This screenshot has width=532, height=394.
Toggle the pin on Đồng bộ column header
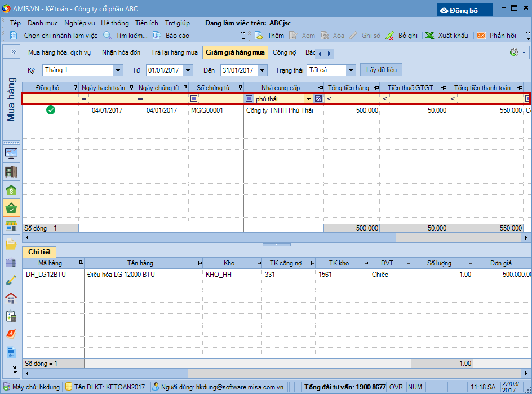[x=74, y=88]
